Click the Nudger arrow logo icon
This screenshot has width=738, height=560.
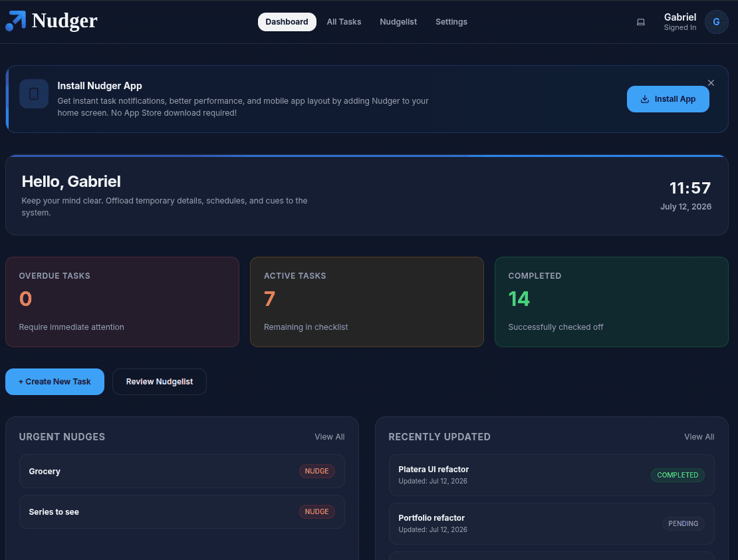click(x=15, y=21)
